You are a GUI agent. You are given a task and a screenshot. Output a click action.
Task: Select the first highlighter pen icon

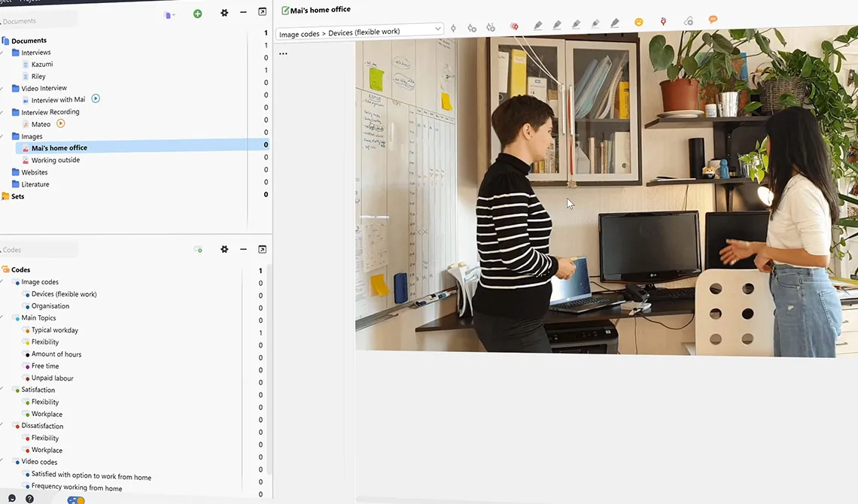[x=538, y=25]
